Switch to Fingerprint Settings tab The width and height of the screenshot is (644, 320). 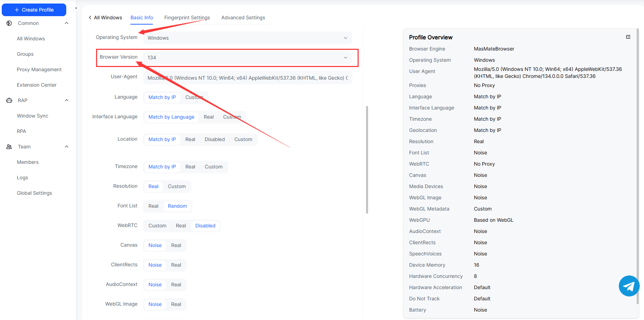click(x=187, y=18)
